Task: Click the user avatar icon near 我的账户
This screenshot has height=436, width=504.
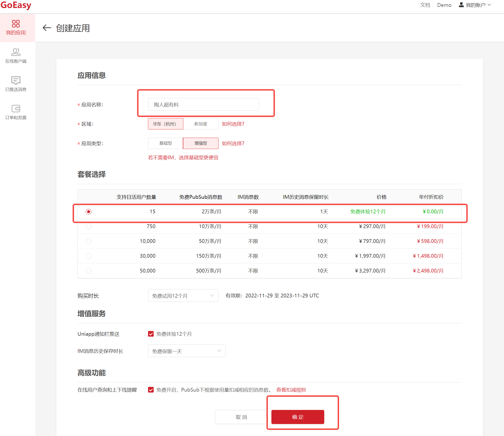Action: pyautogui.click(x=461, y=5)
